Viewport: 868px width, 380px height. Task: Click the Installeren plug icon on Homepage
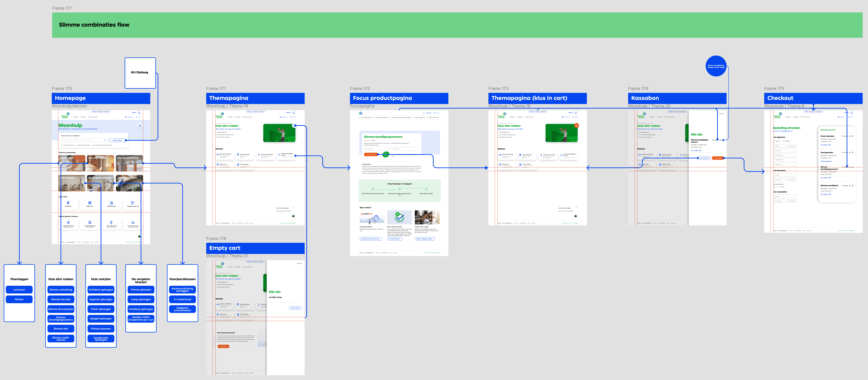68,203
